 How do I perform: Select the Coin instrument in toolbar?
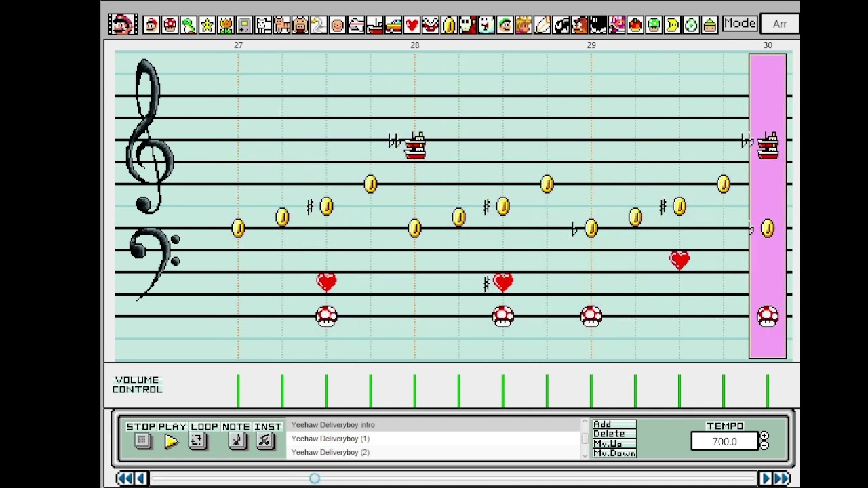click(x=449, y=25)
